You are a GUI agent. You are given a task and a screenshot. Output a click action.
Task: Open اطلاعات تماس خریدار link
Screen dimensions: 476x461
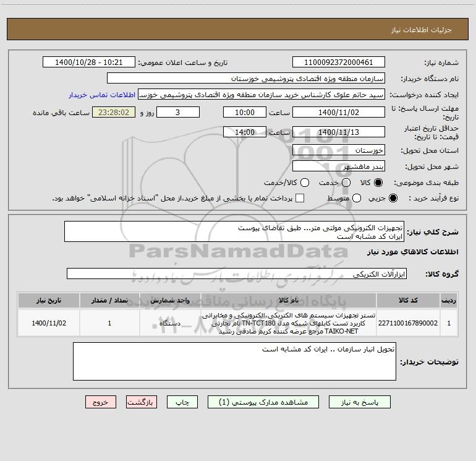102,95
